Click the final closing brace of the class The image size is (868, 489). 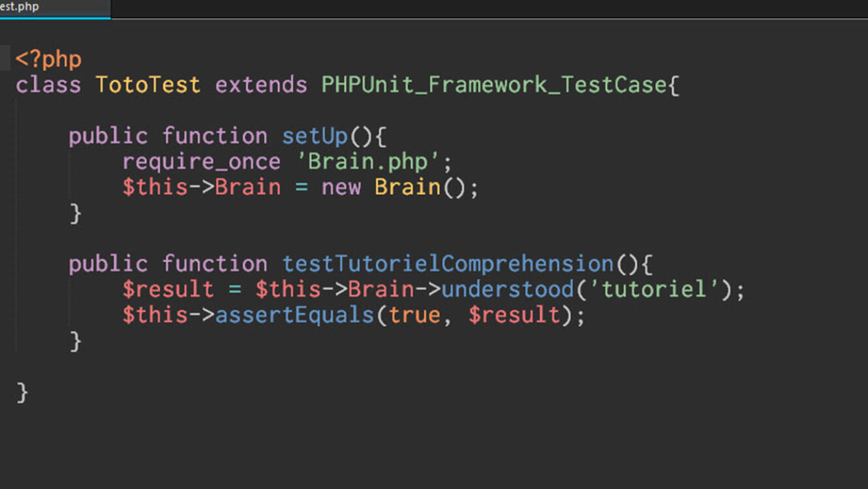coord(23,393)
